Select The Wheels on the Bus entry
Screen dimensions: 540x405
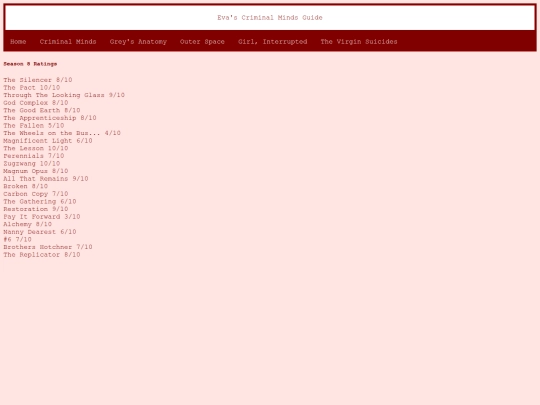[62, 133]
